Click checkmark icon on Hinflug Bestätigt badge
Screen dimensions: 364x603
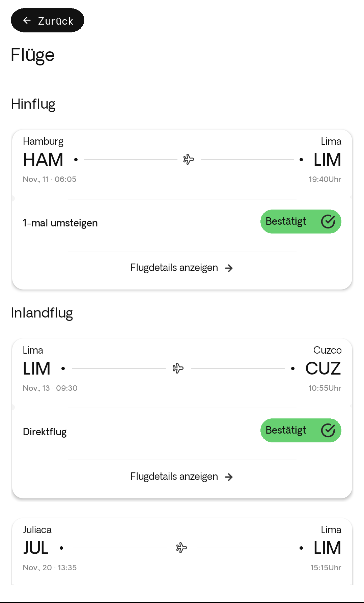point(328,222)
